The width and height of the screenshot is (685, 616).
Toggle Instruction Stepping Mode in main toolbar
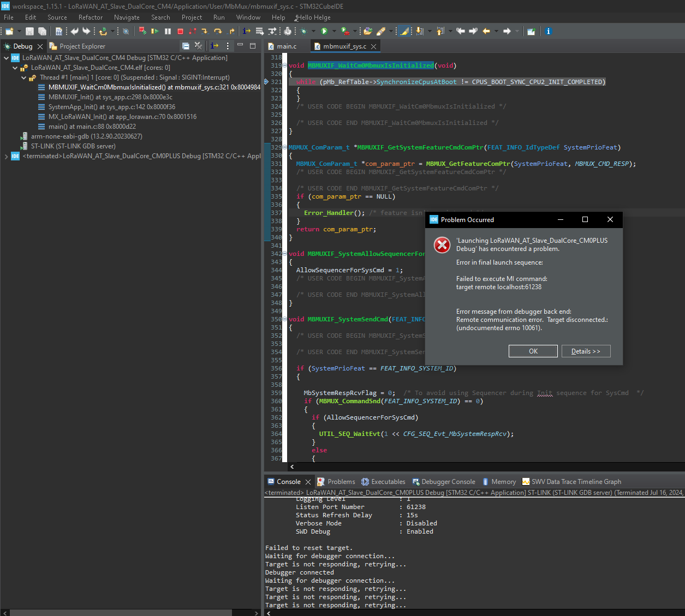[247, 31]
